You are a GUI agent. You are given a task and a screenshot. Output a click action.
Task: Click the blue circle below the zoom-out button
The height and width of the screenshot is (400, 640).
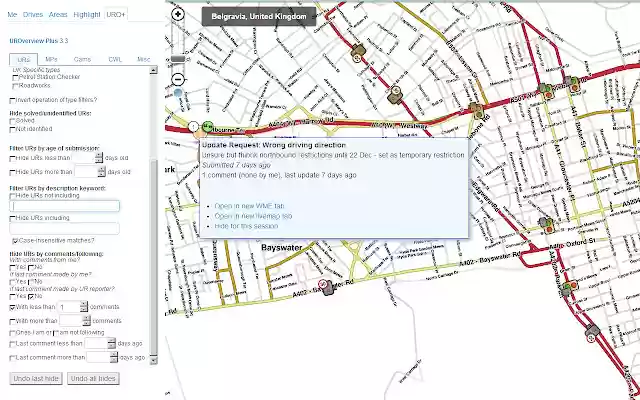(x=178, y=93)
